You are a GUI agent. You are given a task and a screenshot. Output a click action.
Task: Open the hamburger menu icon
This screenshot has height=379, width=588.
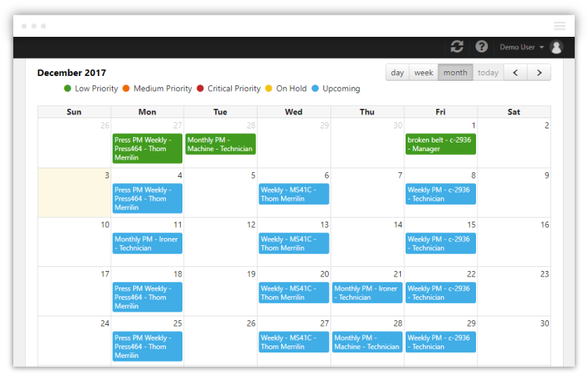pyautogui.click(x=560, y=26)
